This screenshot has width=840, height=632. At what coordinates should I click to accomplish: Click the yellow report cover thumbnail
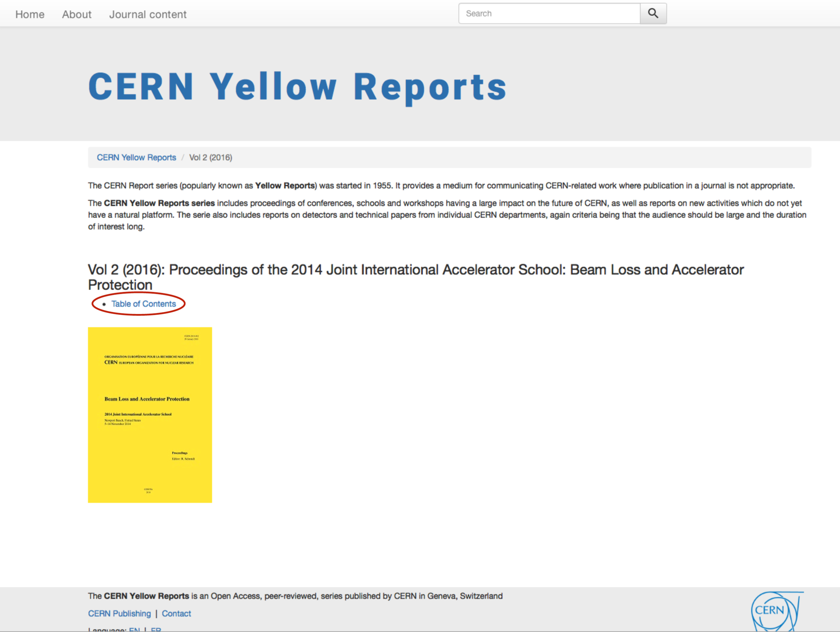tap(150, 414)
